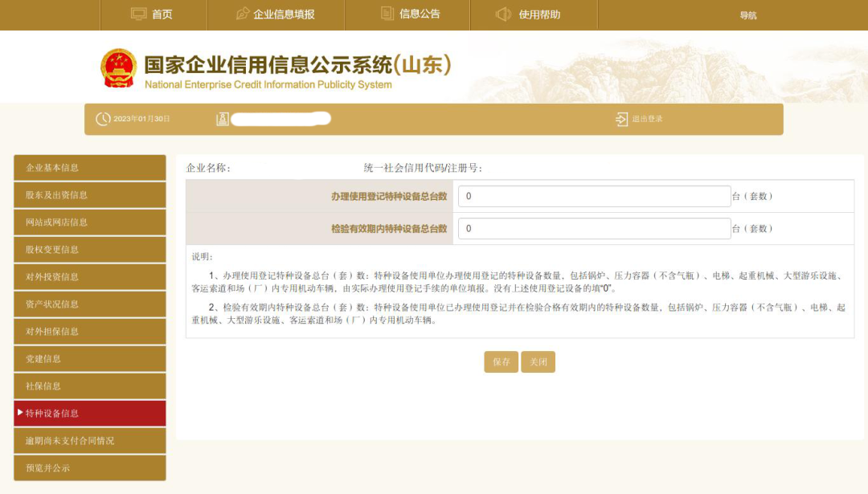Click the document icon beside 信息公告
This screenshot has height=494, width=868.
point(387,14)
